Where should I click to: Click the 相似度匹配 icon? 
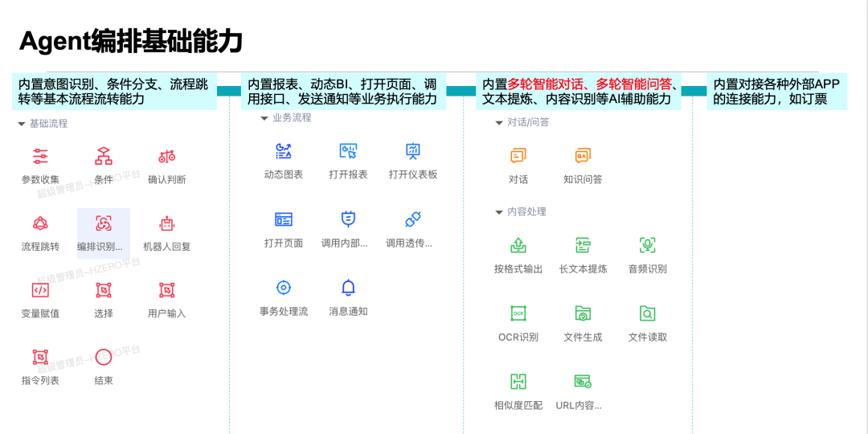(x=518, y=382)
